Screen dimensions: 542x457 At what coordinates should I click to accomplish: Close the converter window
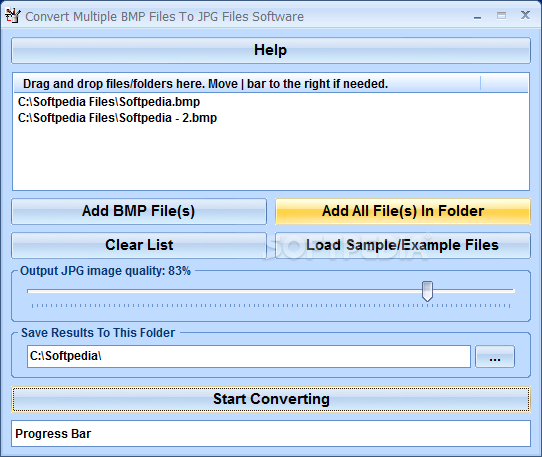coord(525,15)
